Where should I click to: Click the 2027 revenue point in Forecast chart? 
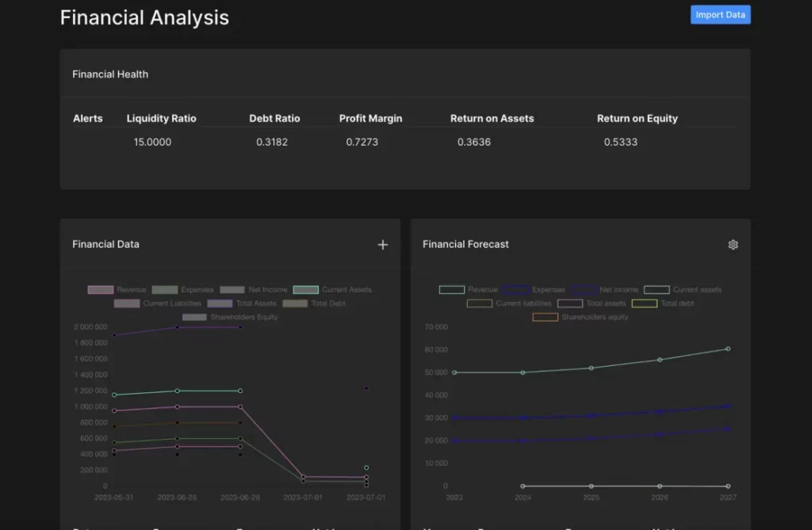click(728, 349)
